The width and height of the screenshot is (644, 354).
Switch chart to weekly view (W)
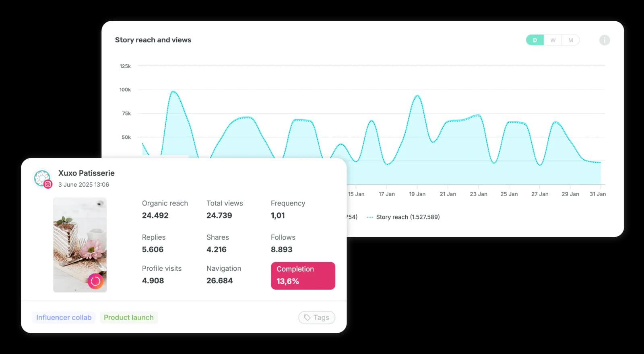pyautogui.click(x=553, y=40)
